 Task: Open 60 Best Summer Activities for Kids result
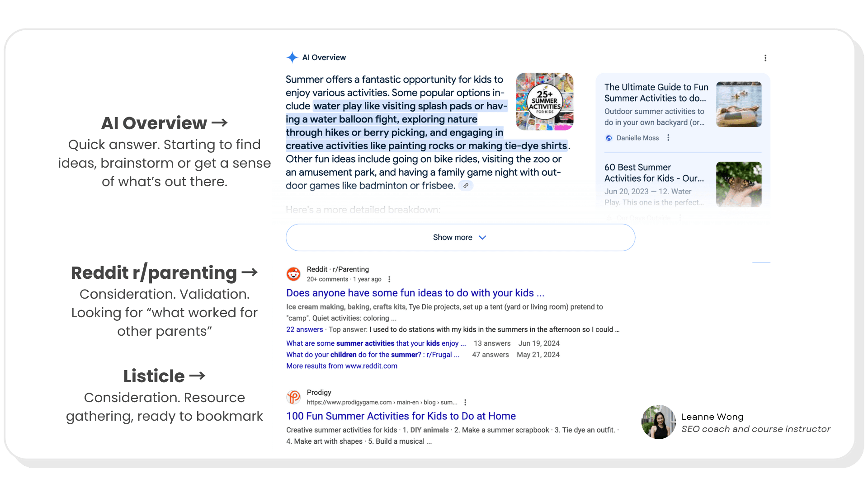(654, 173)
